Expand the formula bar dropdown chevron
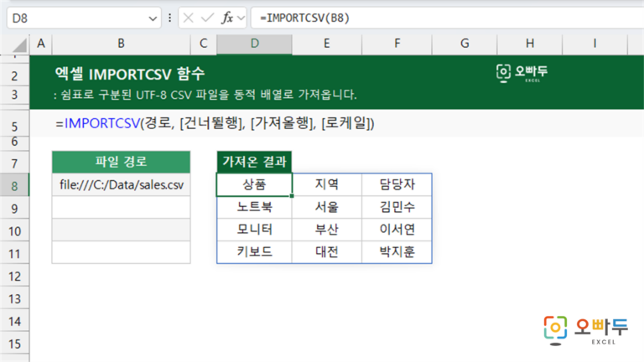Viewport: 644px width, 362px height. point(241,18)
